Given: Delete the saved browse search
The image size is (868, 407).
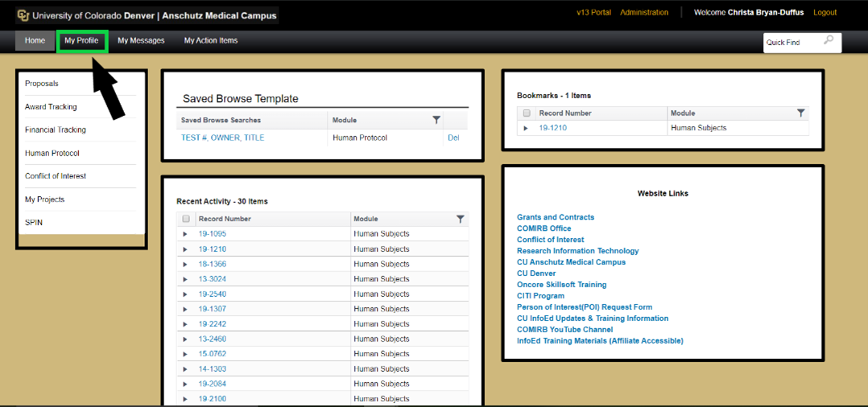Looking at the screenshot, I should pos(453,138).
